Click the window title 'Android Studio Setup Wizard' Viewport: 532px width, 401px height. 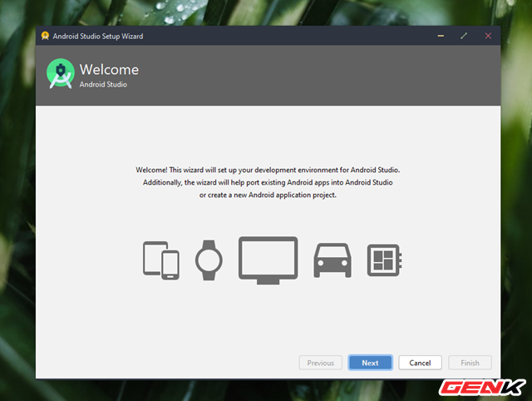point(97,37)
